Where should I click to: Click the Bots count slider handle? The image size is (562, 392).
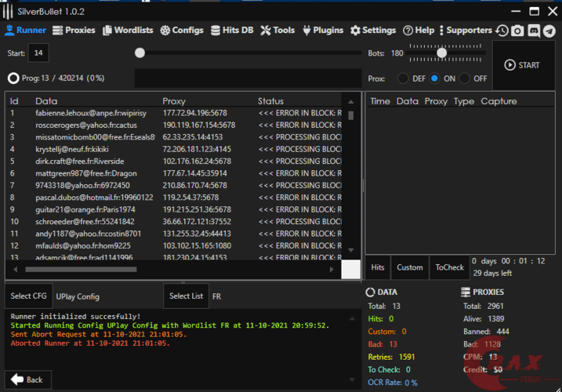point(442,53)
